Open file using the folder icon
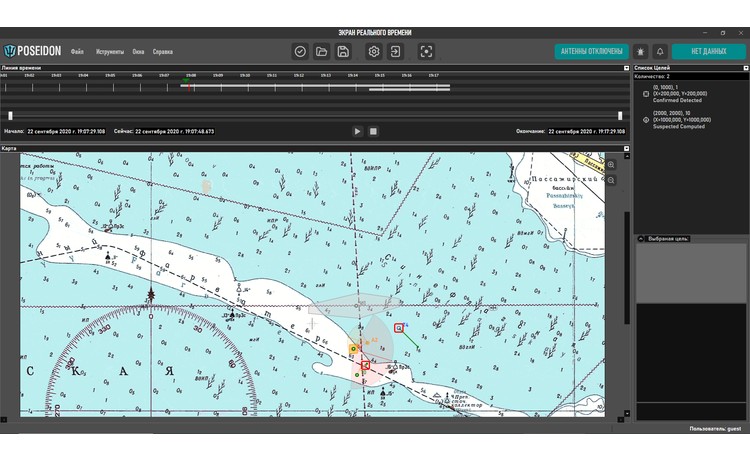This screenshot has height=460, width=750. tap(321, 51)
